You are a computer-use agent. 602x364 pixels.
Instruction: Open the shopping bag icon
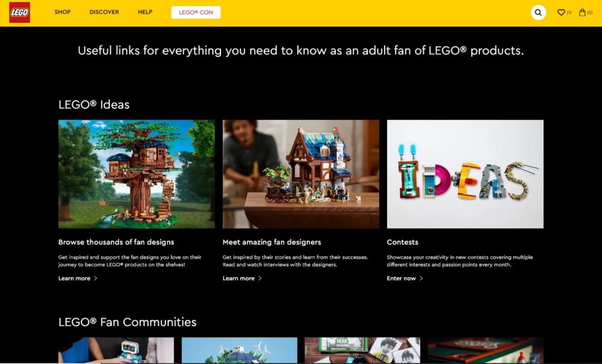pos(582,13)
